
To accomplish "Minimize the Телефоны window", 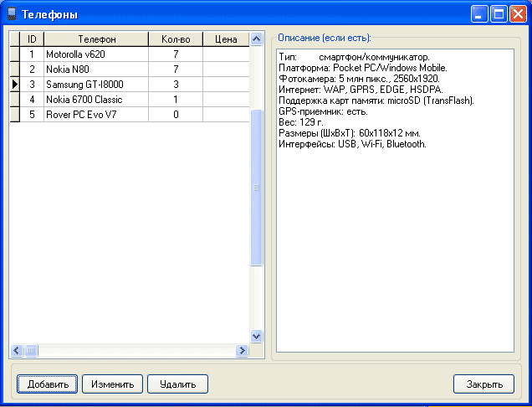I will [x=479, y=14].
